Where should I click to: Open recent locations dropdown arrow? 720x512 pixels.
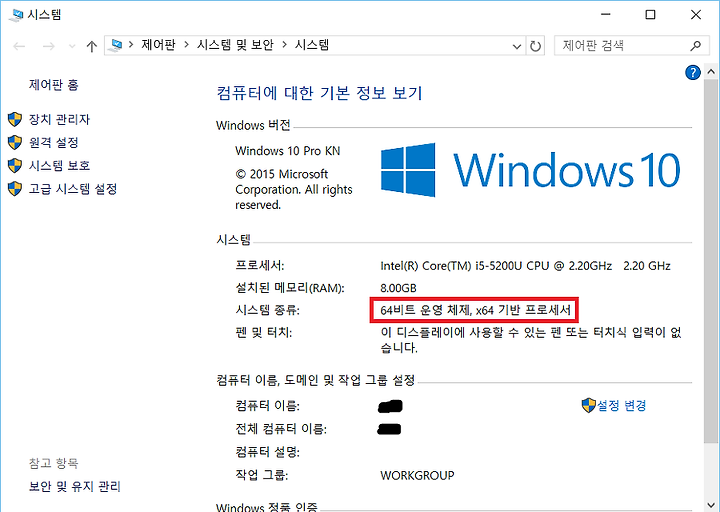(72, 46)
